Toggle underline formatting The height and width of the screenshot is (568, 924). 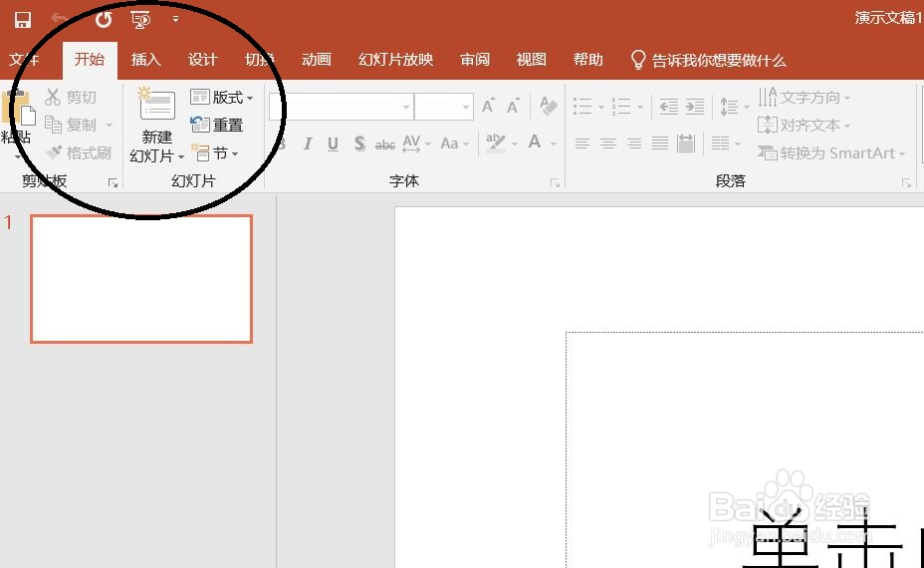[x=333, y=143]
